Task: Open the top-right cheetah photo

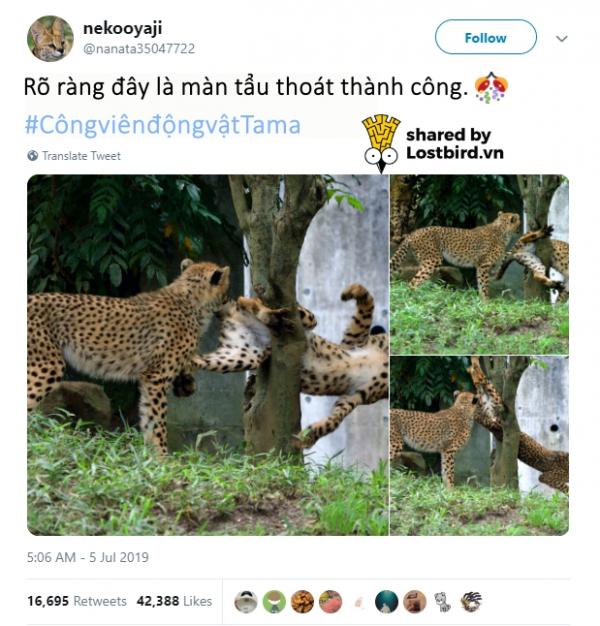Action: tap(479, 264)
